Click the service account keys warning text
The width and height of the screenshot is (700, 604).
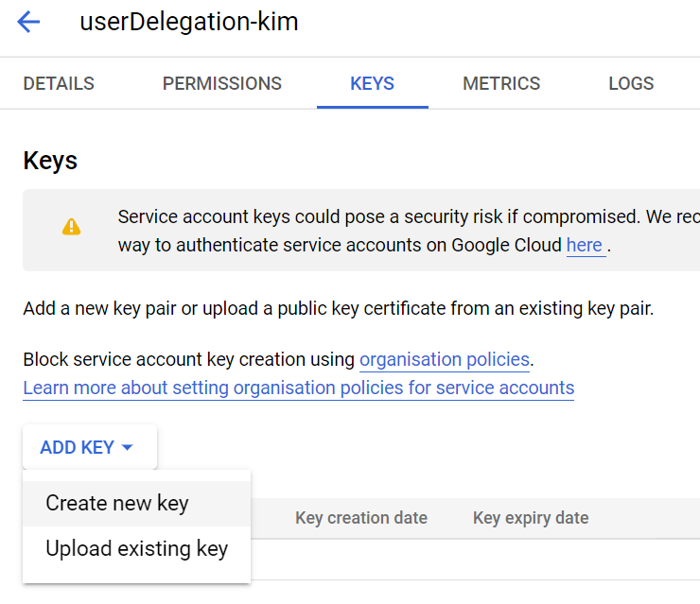click(x=409, y=231)
